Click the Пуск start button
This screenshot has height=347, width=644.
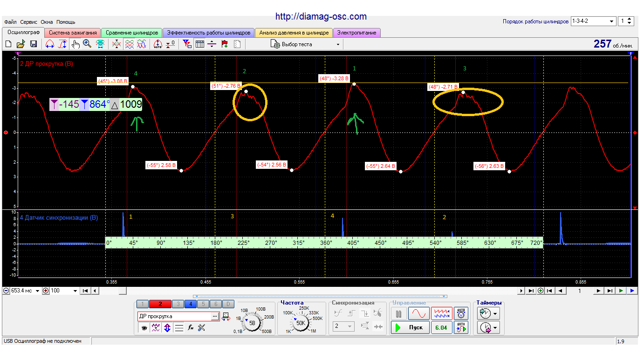point(410,327)
